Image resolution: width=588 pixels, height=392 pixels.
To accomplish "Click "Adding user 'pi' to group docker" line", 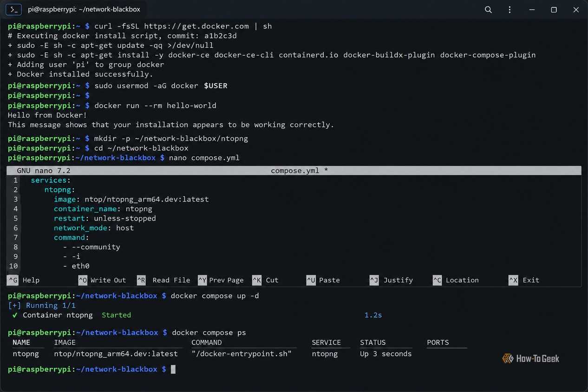I will click(86, 65).
